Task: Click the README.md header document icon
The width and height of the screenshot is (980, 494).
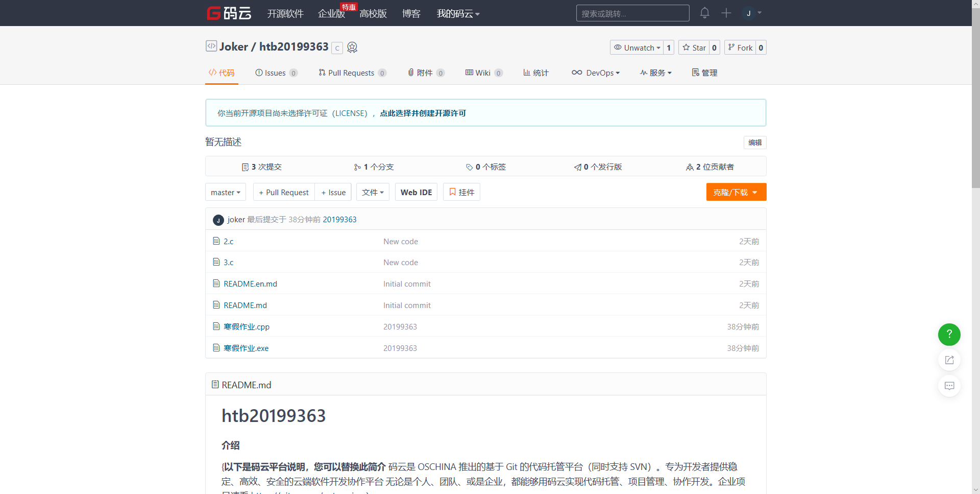Action: 215,385
